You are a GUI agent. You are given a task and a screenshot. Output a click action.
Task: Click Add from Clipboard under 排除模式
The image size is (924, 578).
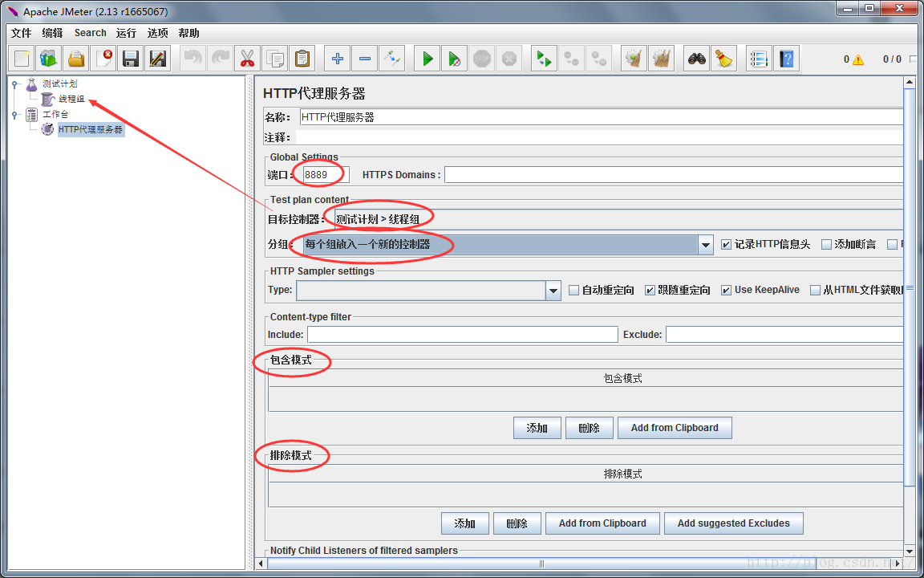(x=602, y=523)
